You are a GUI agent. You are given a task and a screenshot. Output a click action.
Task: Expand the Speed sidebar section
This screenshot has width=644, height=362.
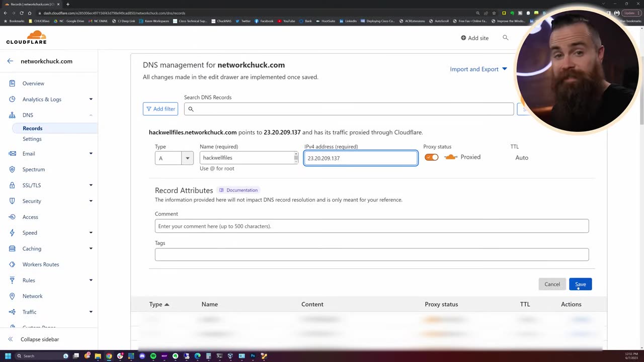91,233
